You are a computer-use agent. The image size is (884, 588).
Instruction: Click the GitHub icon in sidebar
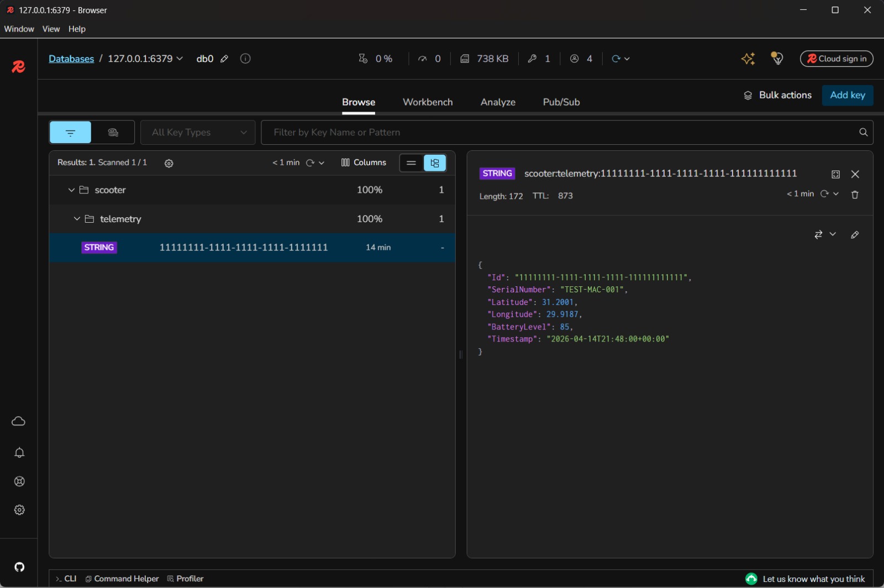click(x=19, y=567)
